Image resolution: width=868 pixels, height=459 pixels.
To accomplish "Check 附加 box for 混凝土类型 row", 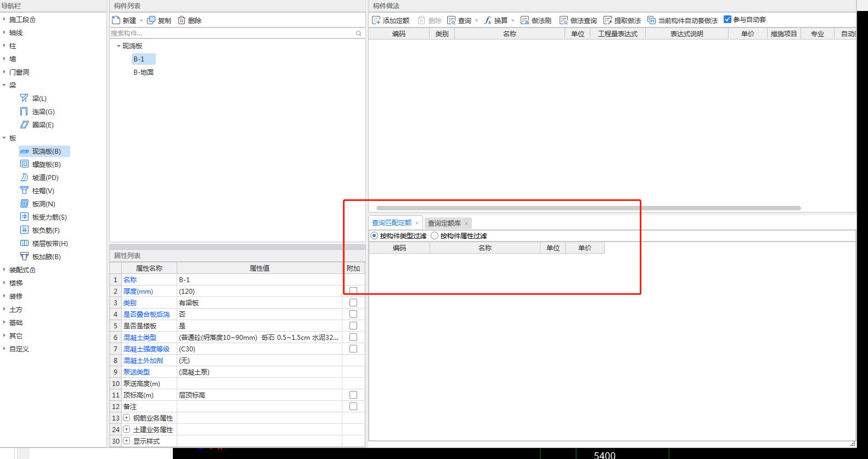I will (353, 337).
